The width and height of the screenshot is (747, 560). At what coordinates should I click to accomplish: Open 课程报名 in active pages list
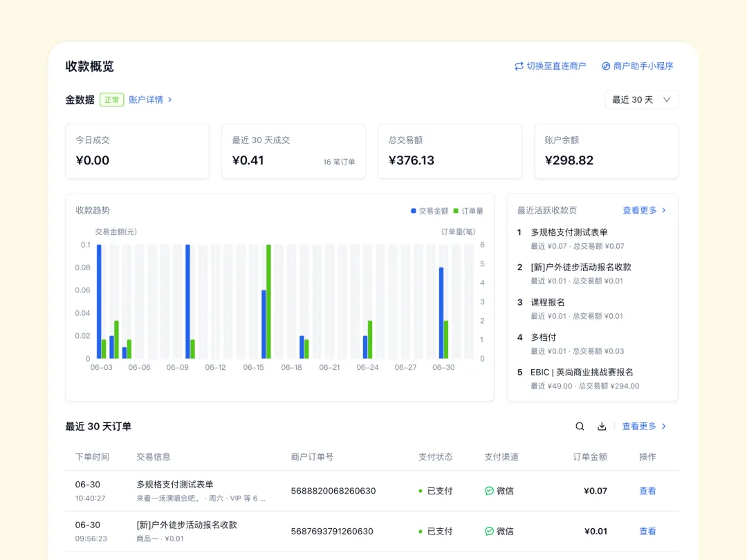[x=548, y=302]
